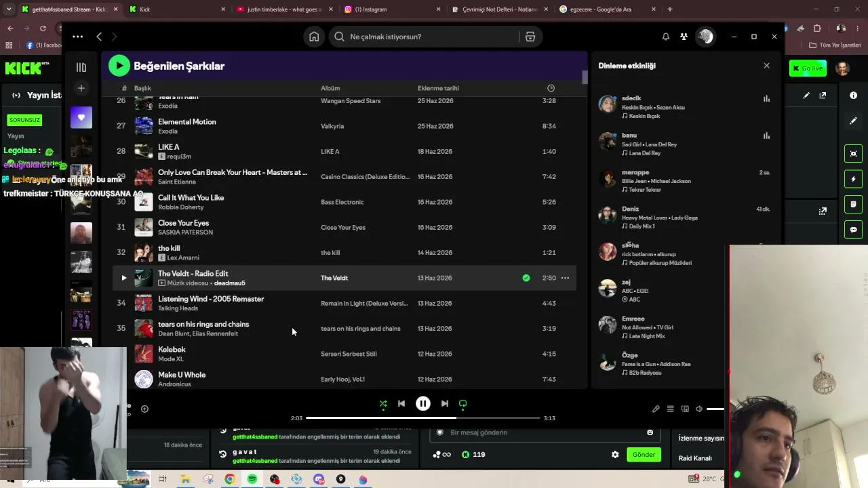The width and height of the screenshot is (868, 488).
Task: Open the Friends activity icon in Spotify header
Action: click(x=684, y=37)
